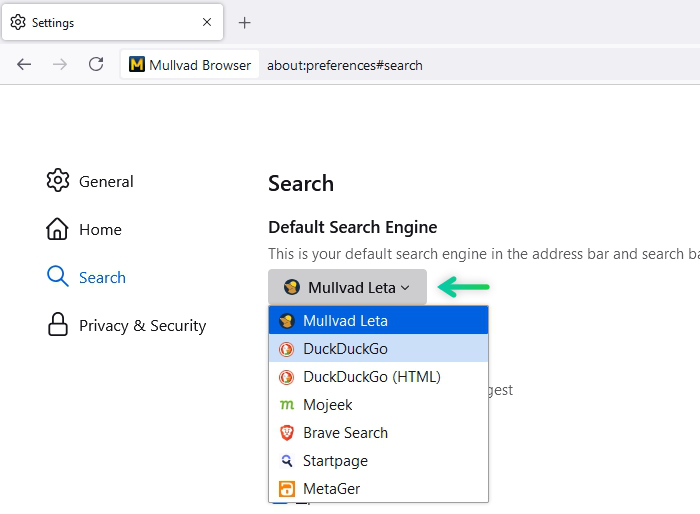Screen dimensions: 700x514
Task: Choose Mojeek as default search engine
Action: (x=379, y=405)
